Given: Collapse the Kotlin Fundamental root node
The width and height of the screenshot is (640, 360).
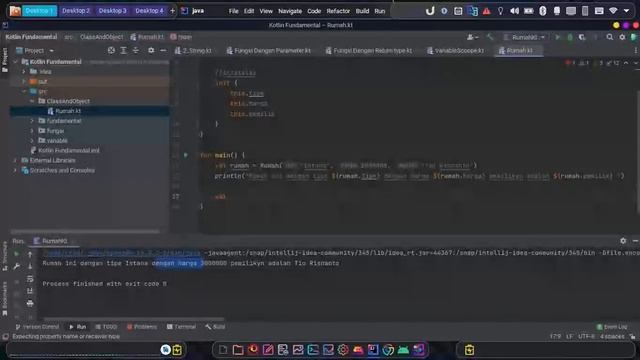Looking at the screenshot, I should (16, 62).
